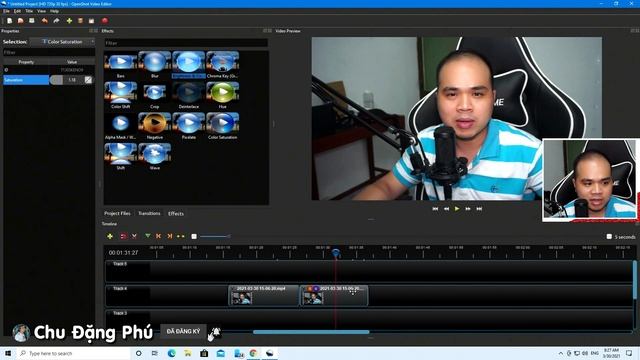
Task: Select the Alpha Mask effect
Action: (121, 126)
